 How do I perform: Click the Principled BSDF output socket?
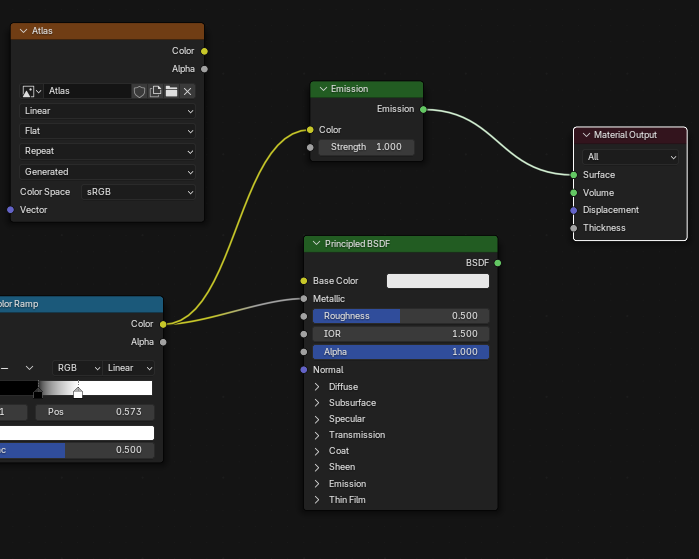pos(497,263)
